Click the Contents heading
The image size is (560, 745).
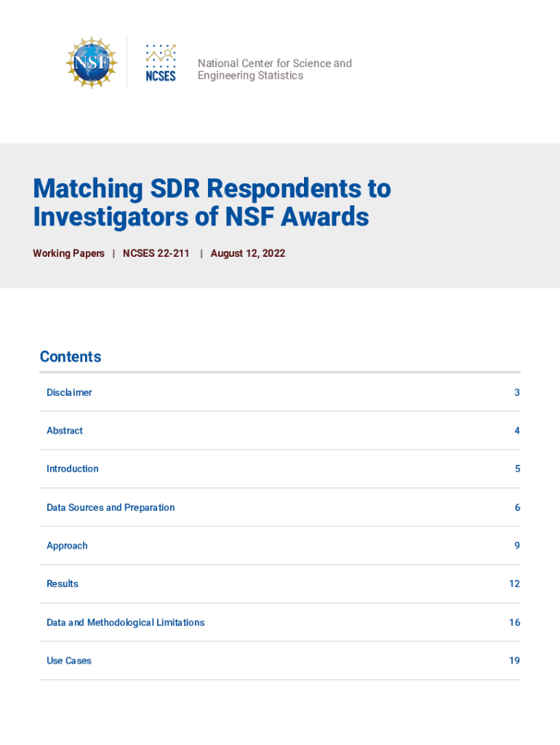click(71, 356)
